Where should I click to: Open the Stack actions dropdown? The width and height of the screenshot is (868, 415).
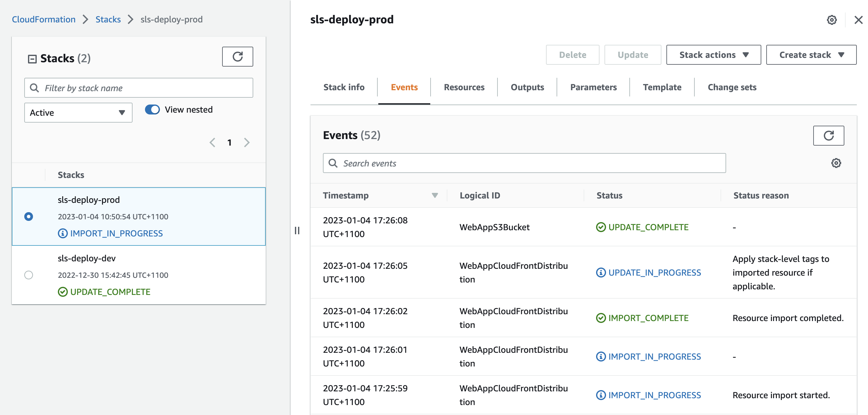pyautogui.click(x=713, y=54)
